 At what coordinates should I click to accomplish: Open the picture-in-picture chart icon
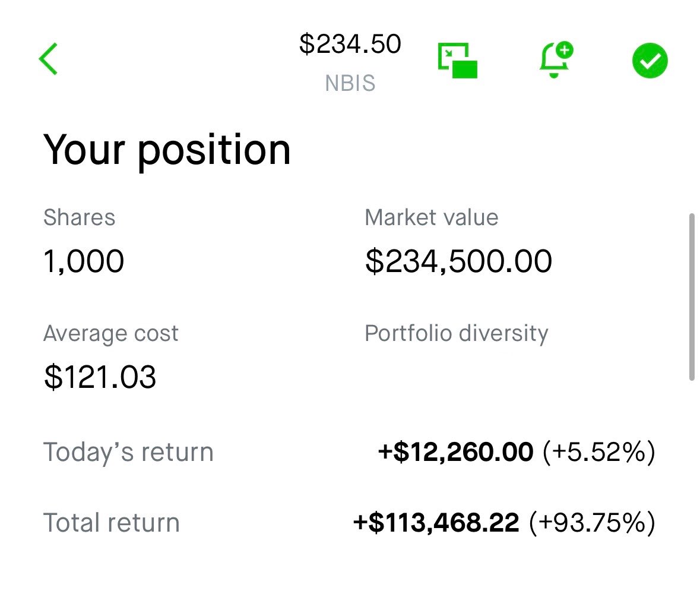(458, 61)
